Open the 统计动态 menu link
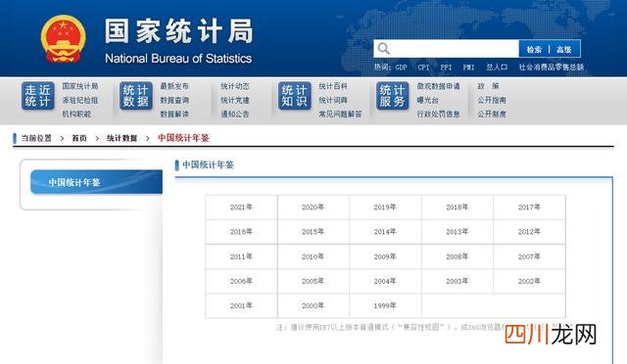This screenshot has width=627, height=364. pos(235,86)
